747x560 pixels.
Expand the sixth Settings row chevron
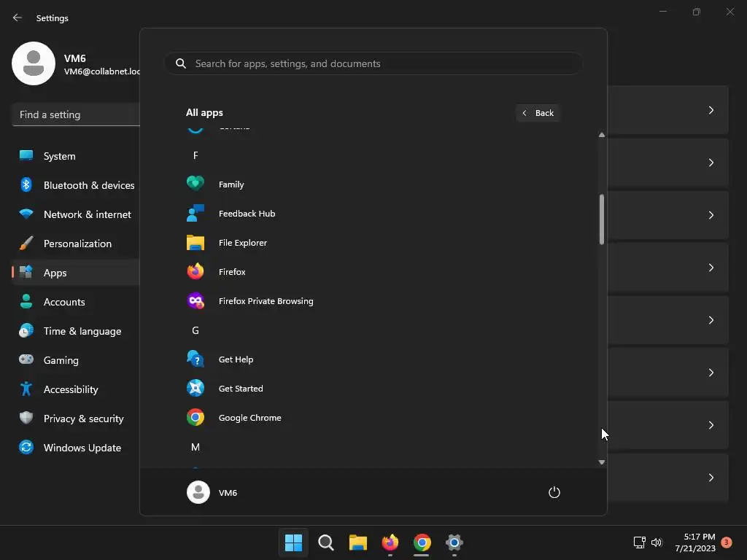click(711, 373)
